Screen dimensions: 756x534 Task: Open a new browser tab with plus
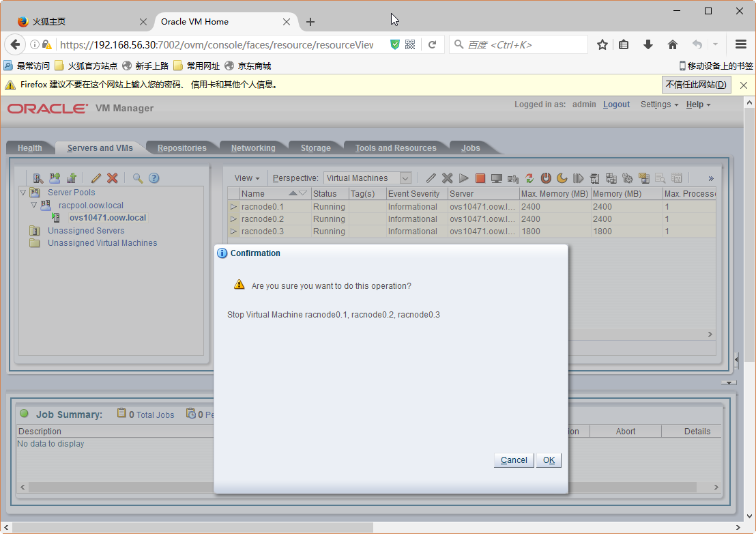pyautogui.click(x=310, y=22)
